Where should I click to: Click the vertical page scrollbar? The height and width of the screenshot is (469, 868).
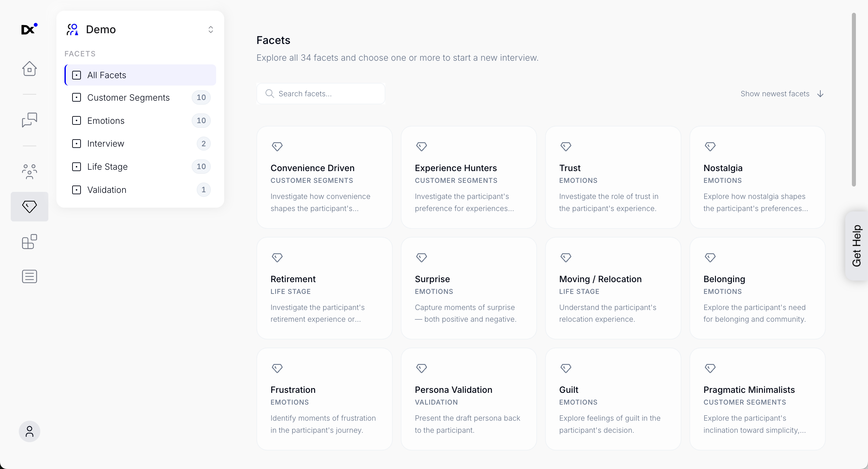pos(854,100)
